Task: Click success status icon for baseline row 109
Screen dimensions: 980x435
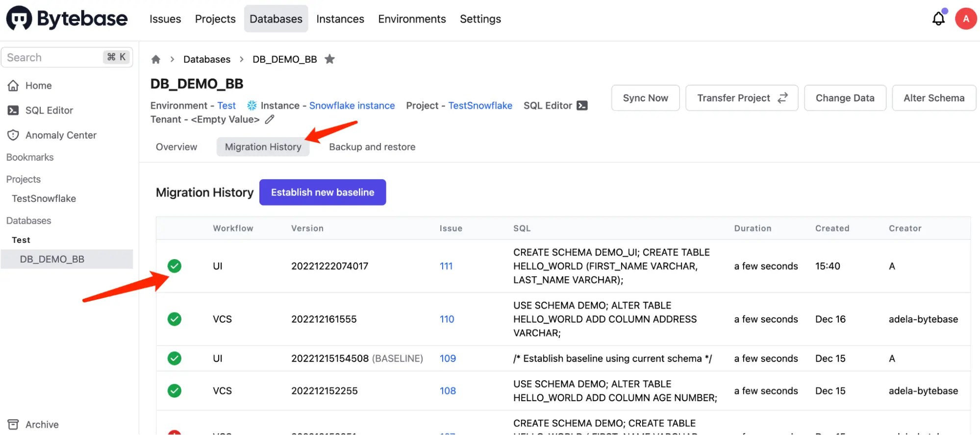Action: pyautogui.click(x=175, y=358)
